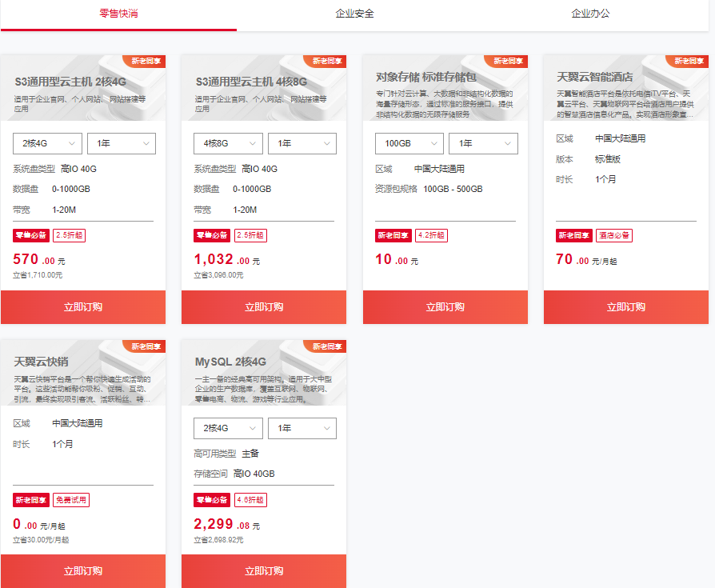Click the 0.00 元/月起 price
The height and width of the screenshot is (588, 715).
point(39,524)
